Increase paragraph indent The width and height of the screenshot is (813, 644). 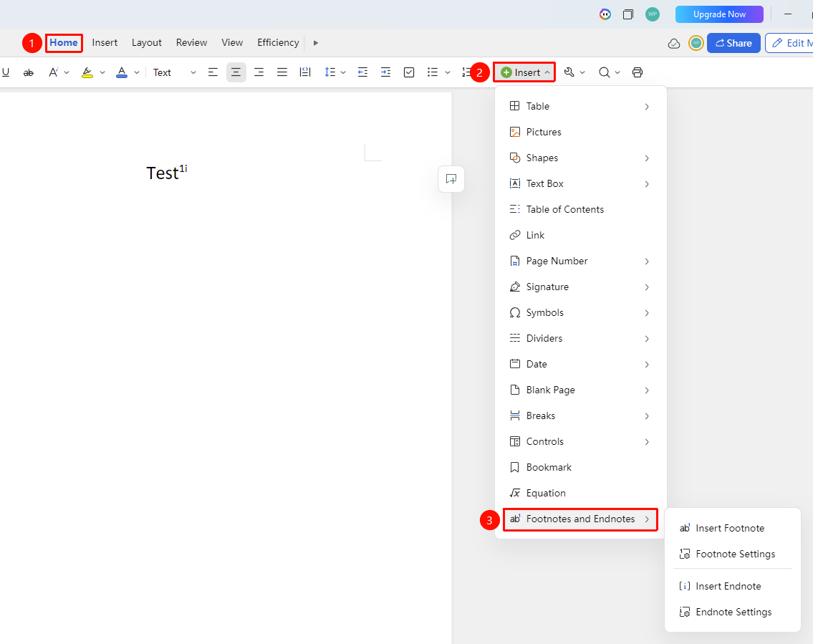click(386, 72)
